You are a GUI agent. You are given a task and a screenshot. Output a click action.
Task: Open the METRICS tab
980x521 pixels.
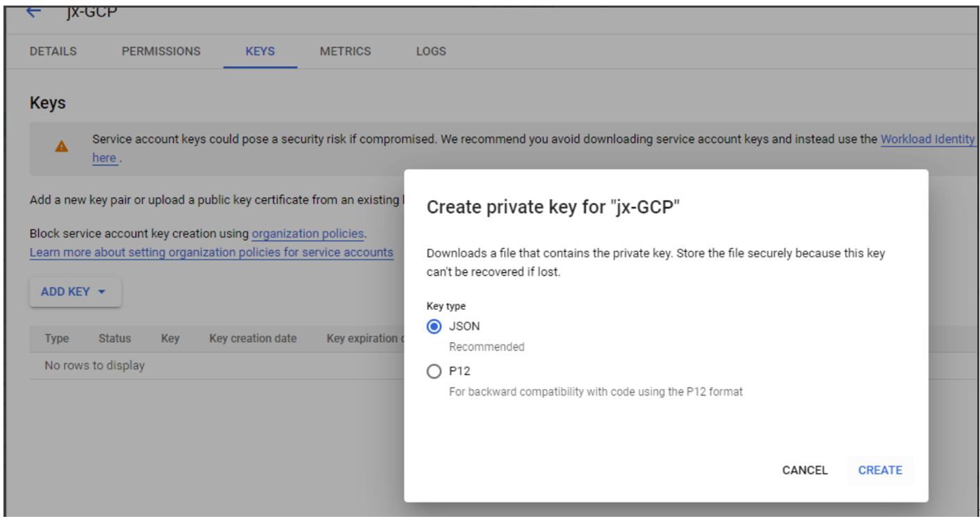tap(345, 51)
